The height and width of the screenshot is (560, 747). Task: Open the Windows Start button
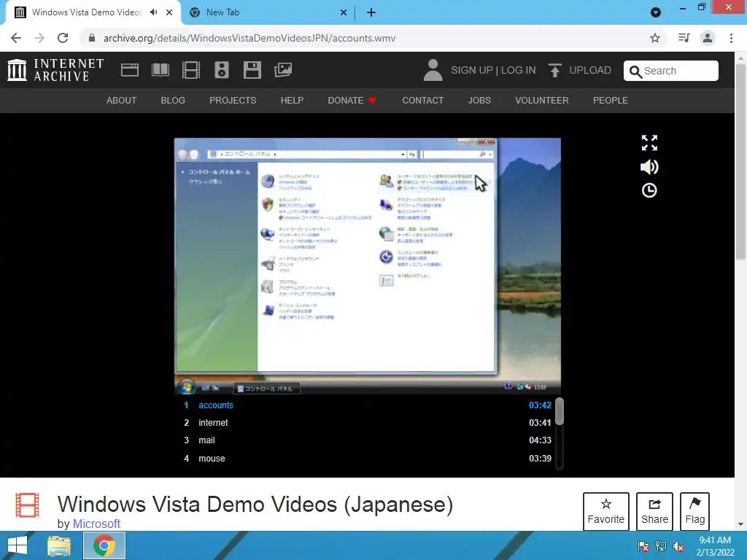click(x=18, y=545)
